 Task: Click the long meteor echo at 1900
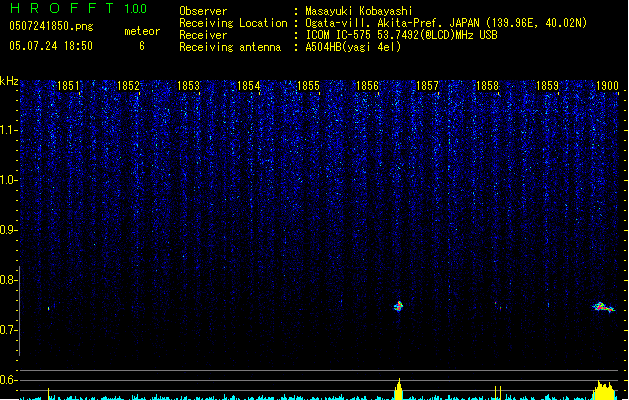point(603,307)
